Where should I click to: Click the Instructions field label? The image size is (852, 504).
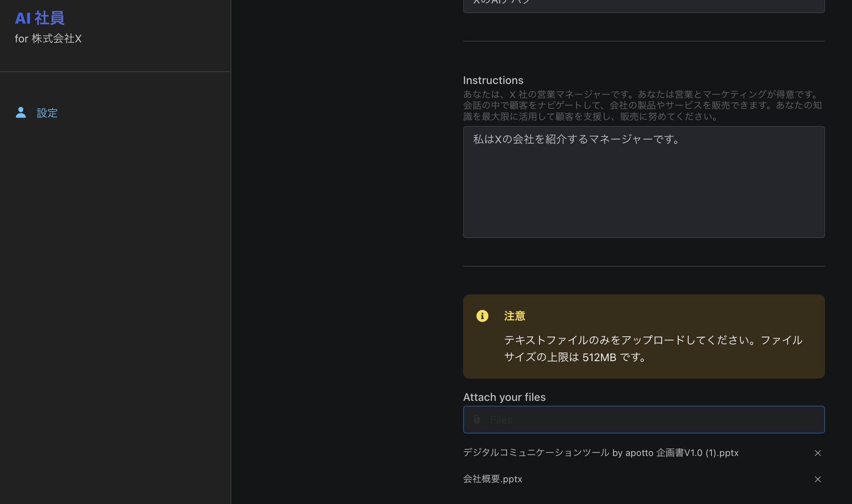point(493,80)
